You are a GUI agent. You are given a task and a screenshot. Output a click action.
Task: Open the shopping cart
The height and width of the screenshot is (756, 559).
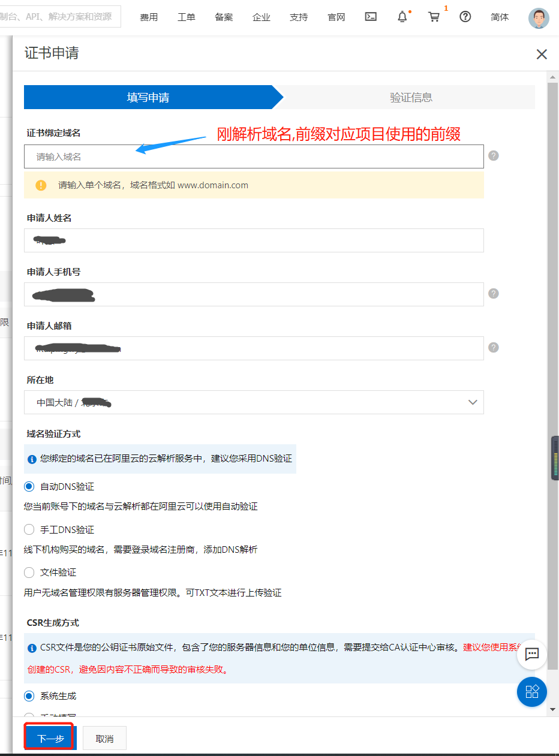(x=434, y=17)
